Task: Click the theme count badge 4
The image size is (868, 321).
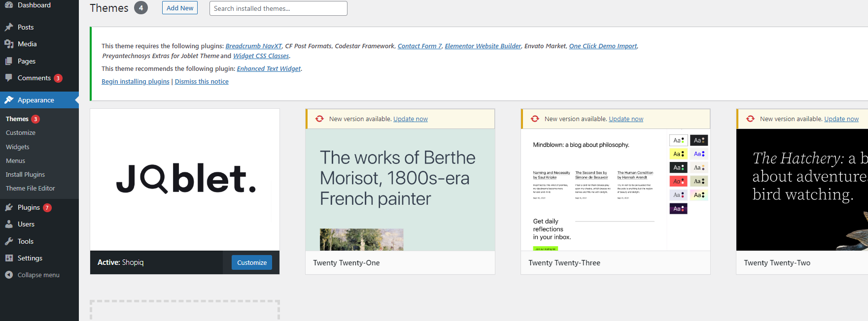Action: click(141, 8)
